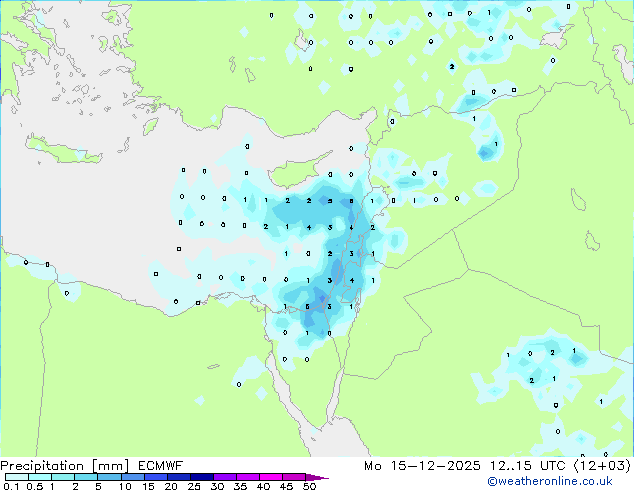Screen dimensions: 634x490
Task: Click the "25" legend scale label
Action: pyautogui.click(x=194, y=486)
